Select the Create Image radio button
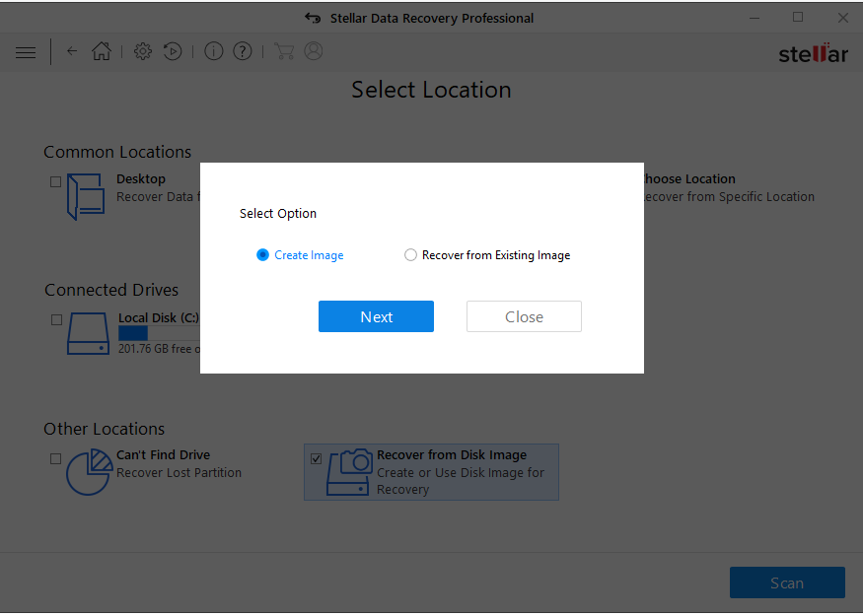The image size is (863, 616). click(x=262, y=255)
